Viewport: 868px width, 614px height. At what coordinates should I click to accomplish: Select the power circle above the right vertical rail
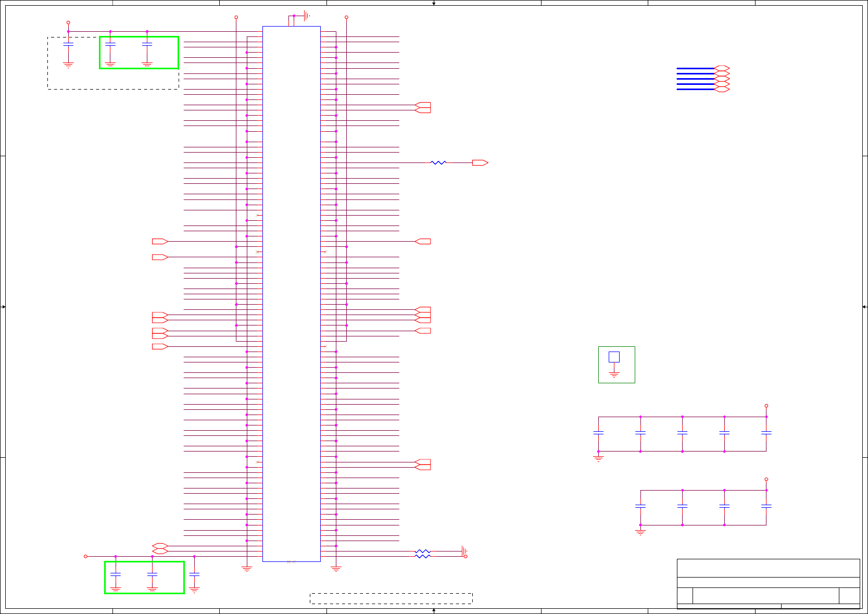pyautogui.click(x=346, y=17)
